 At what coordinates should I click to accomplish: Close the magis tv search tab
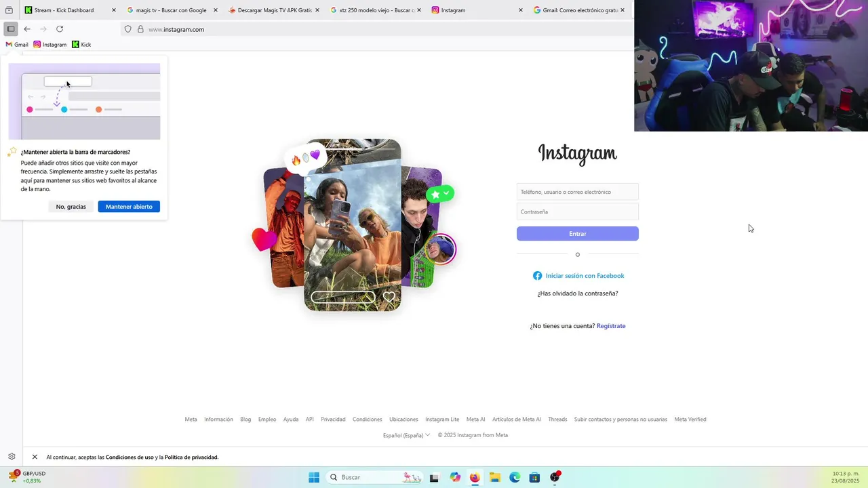click(215, 10)
